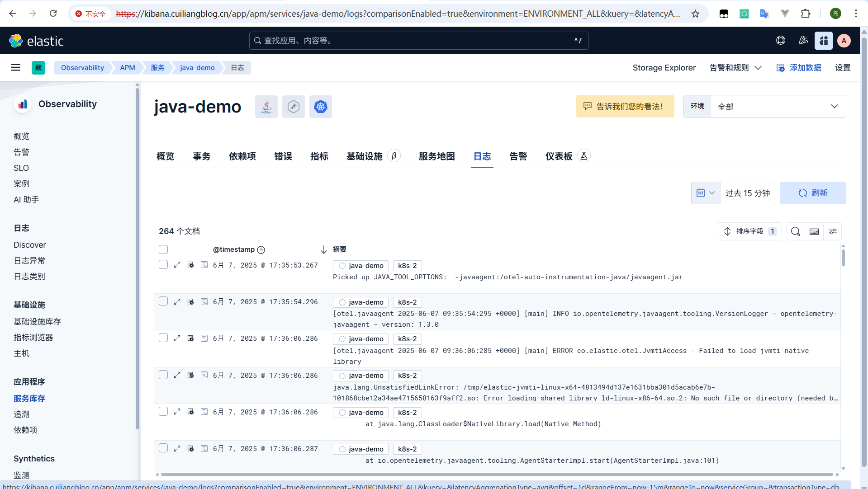Expand the 告警和规则 menu
Viewport: 868px width, 489px height.
pos(735,67)
